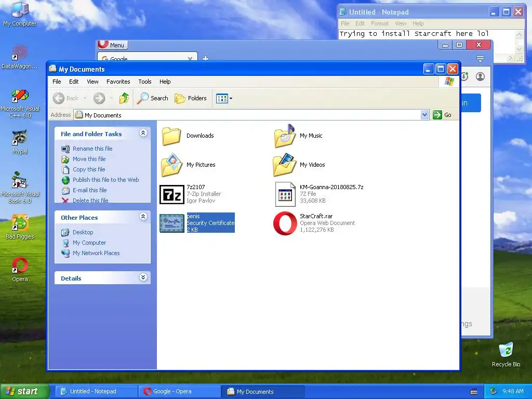Select the KM-Goanna-20180825.7z file icon

[285, 194]
